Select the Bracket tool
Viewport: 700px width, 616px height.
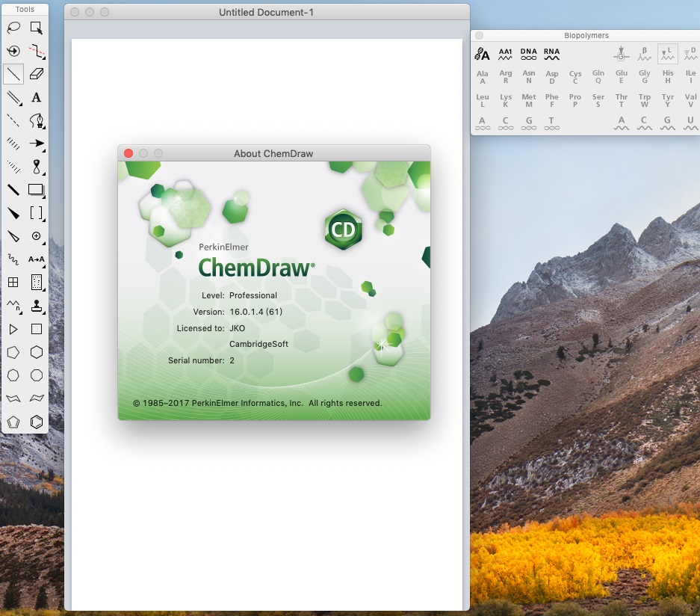[x=37, y=213]
